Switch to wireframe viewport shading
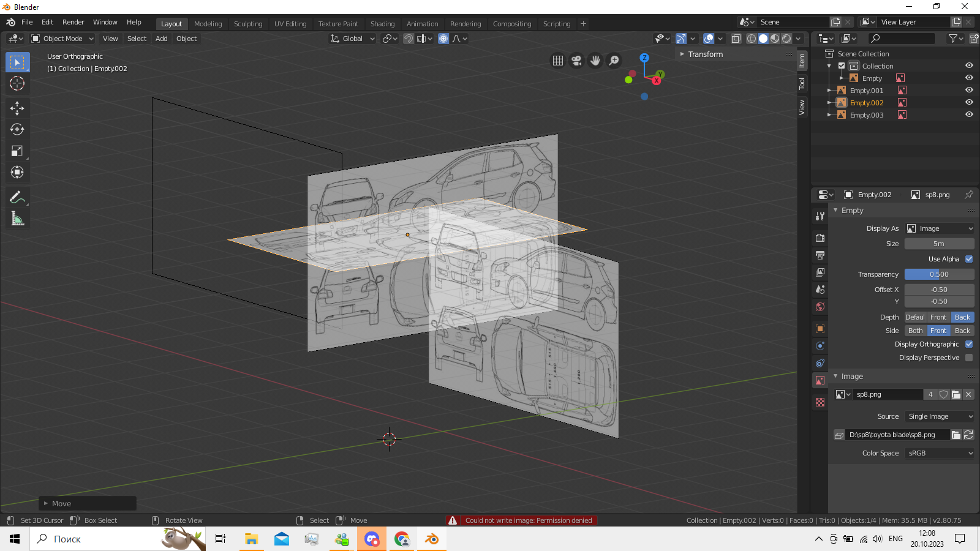Screen dimensions: 980x551 [x=752, y=39]
